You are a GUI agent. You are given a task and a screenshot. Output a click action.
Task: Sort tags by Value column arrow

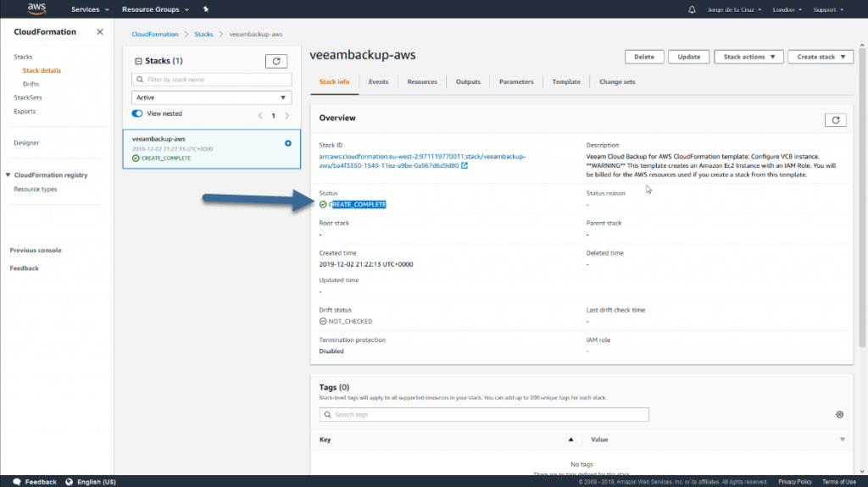click(x=842, y=440)
